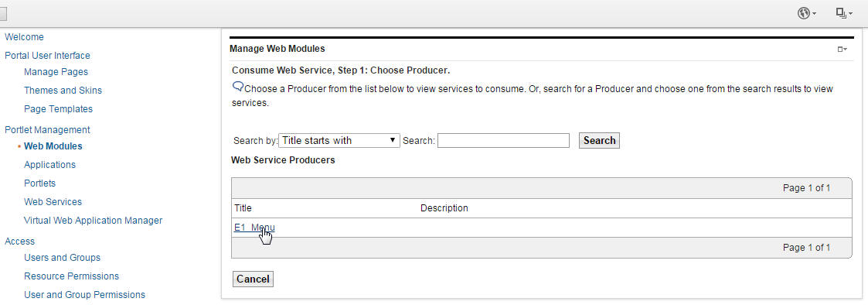Open the Applications navigation item
Image resolution: width=868 pixels, height=305 pixels.
49,165
